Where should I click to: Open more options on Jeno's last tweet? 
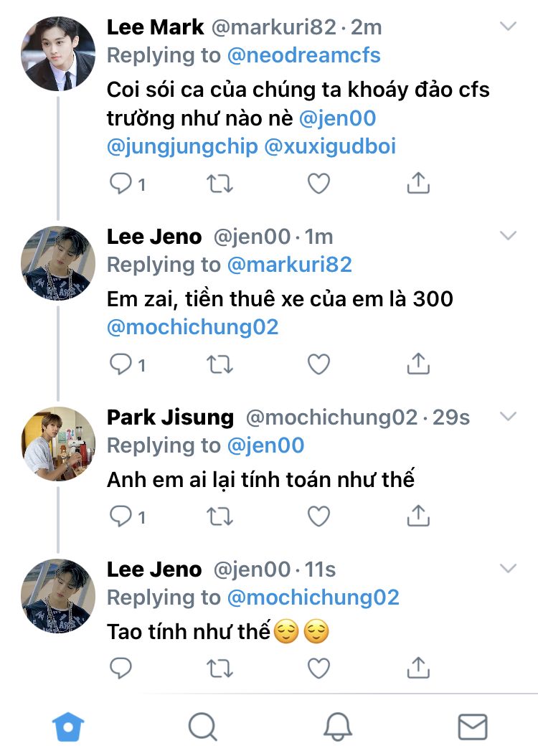[x=508, y=569]
